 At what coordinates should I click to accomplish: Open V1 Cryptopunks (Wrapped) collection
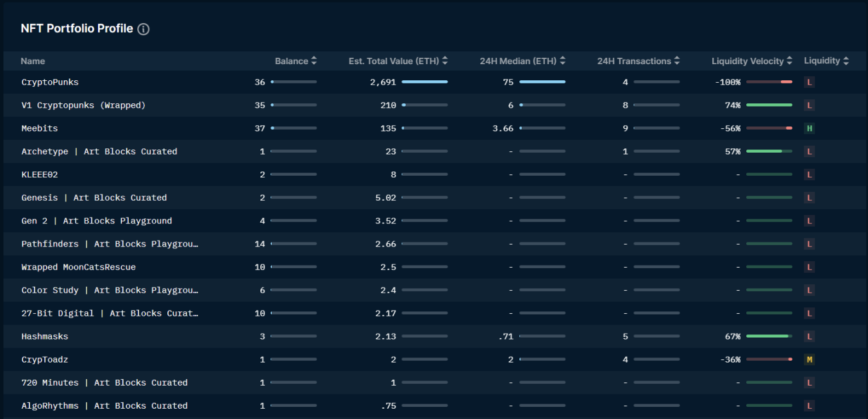coord(83,105)
